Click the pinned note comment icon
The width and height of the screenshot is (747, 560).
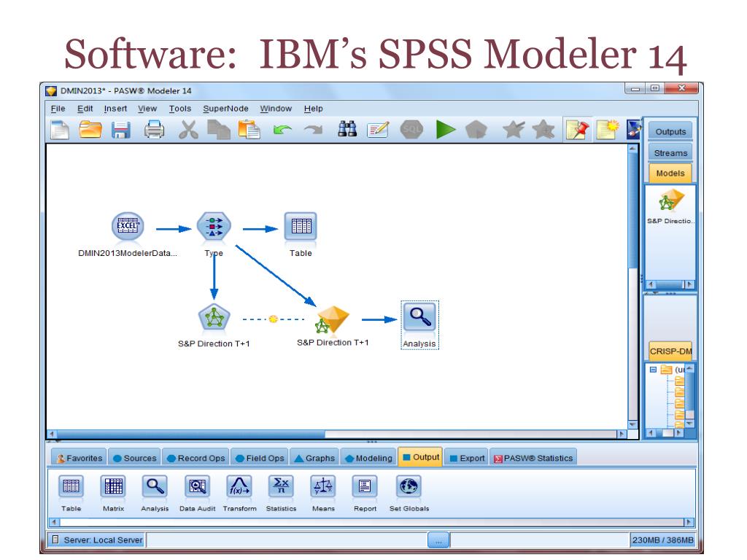577,130
